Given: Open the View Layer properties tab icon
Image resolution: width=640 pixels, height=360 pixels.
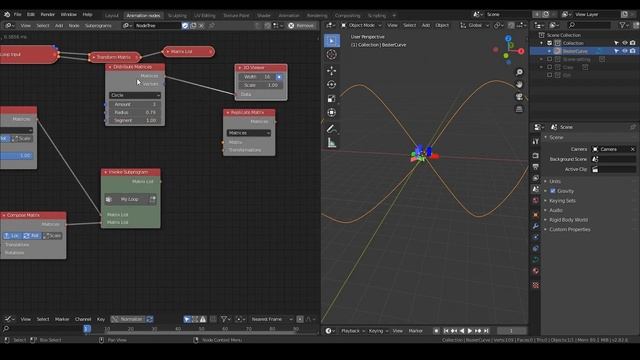Looking at the screenshot, I should (x=536, y=178).
